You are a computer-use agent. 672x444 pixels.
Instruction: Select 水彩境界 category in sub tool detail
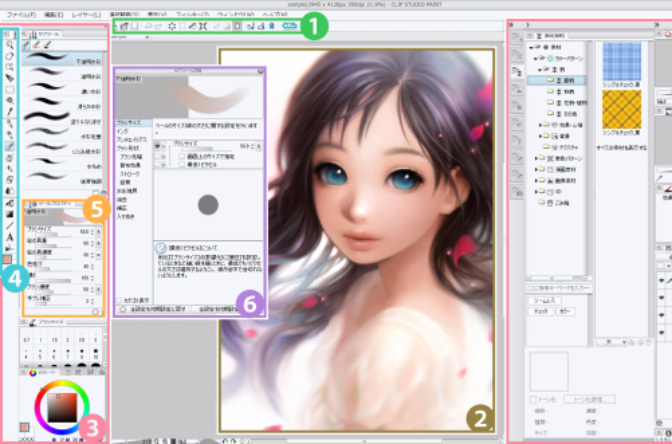[x=127, y=191]
